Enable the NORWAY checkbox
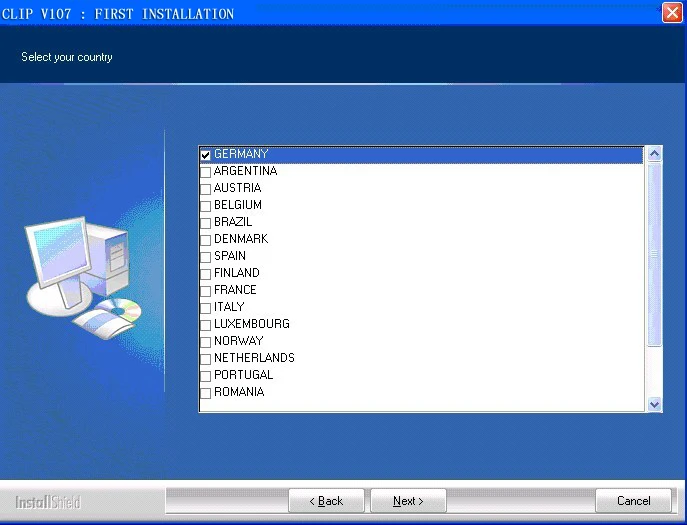The height and width of the screenshot is (525, 687). 205,342
